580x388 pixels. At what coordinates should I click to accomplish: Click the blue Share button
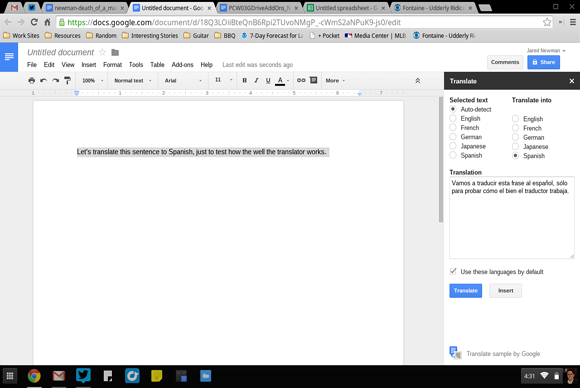pos(543,62)
